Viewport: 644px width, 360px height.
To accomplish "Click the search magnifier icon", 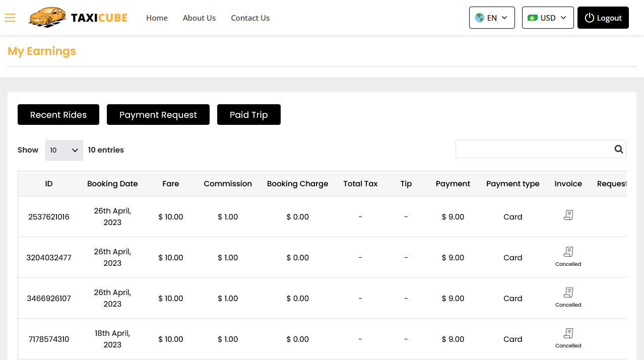I will coord(618,149).
